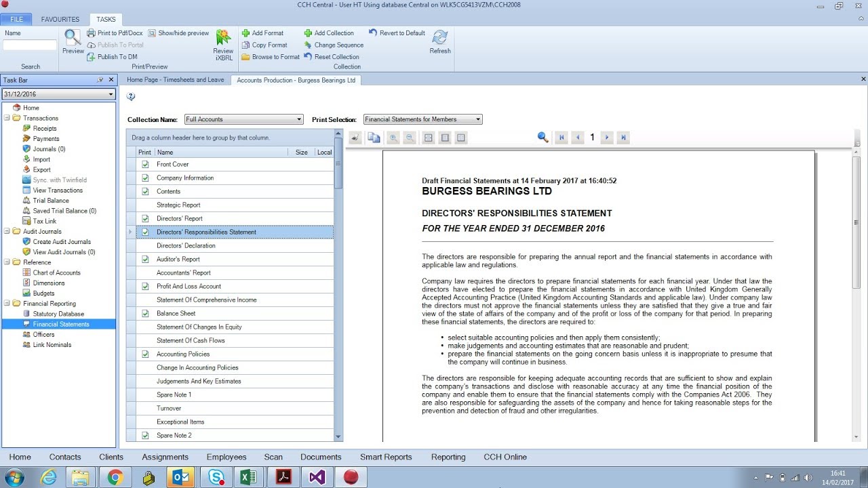Click Revert to Default

[397, 33]
